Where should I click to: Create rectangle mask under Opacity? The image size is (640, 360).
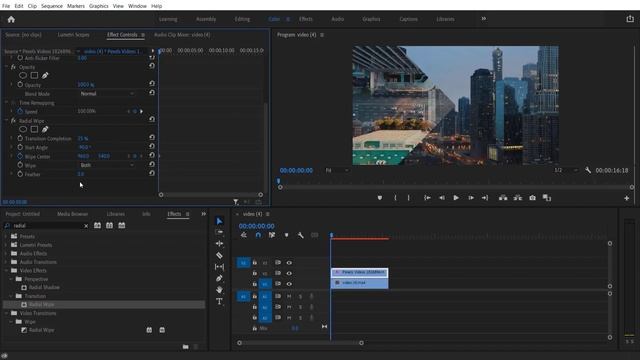(34, 76)
